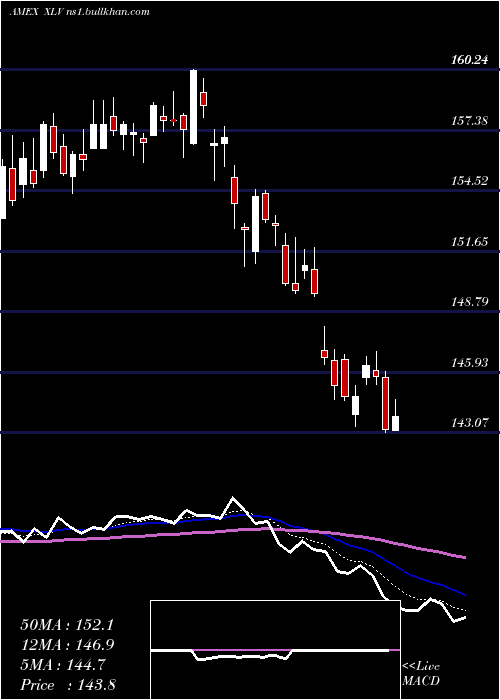Viewport: 500px width, 700px height.
Task: Click the 160.24 price level label
Action: (469, 60)
